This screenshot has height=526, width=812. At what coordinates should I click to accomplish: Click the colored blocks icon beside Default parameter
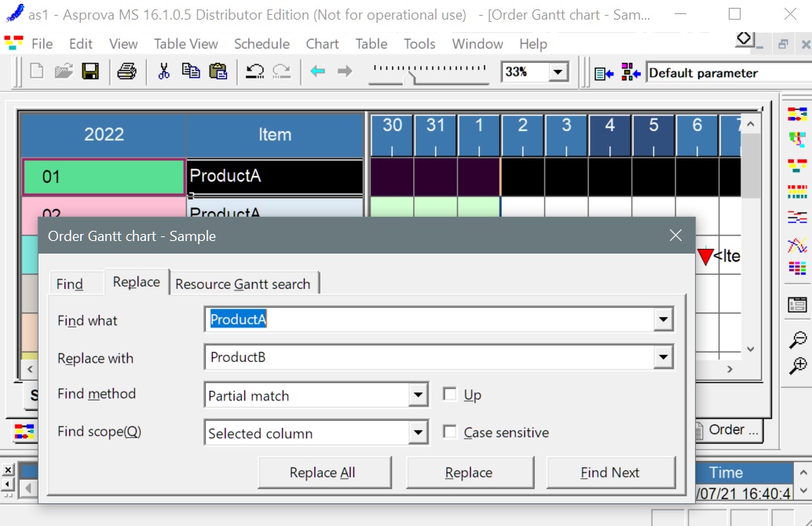631,72
